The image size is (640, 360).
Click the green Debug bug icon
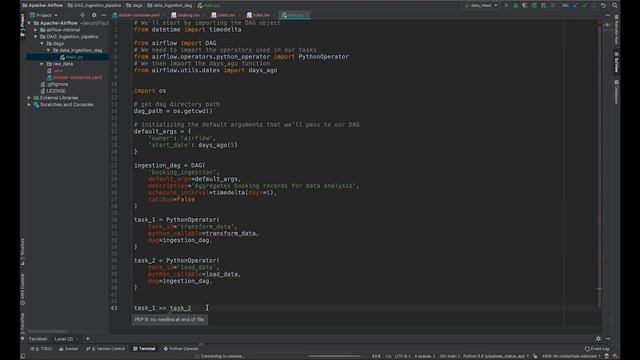coord(516,6)
